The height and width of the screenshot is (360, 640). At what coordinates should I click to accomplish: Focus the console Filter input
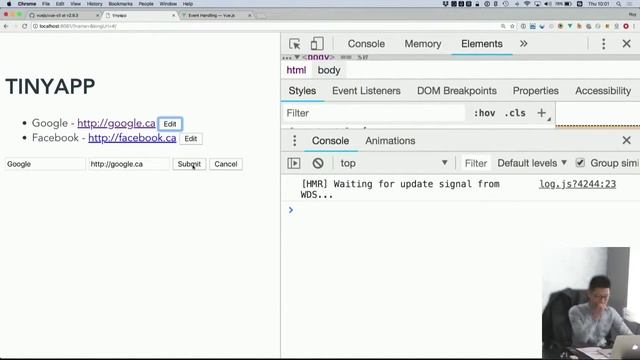coord(475,163)
